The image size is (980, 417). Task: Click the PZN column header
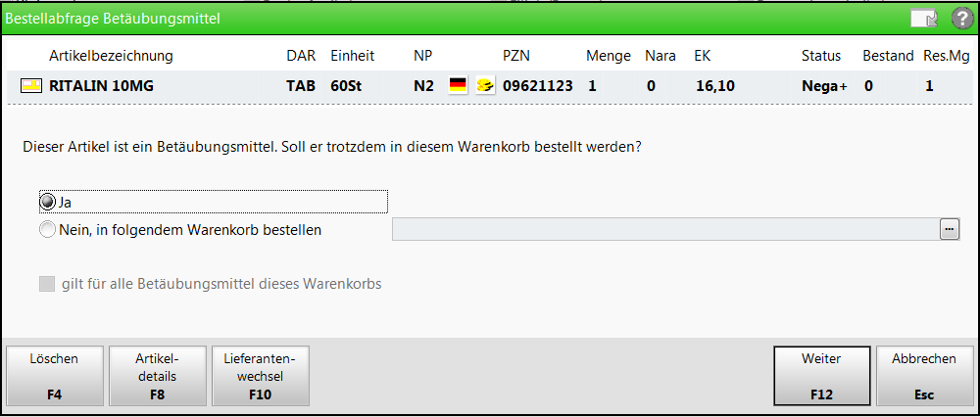coord(516,56)
